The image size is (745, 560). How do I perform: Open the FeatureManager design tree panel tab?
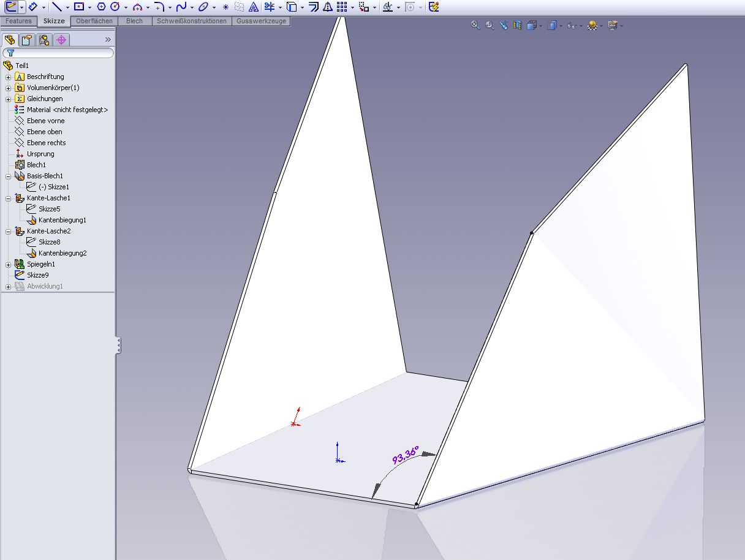[x=10, y=40]
